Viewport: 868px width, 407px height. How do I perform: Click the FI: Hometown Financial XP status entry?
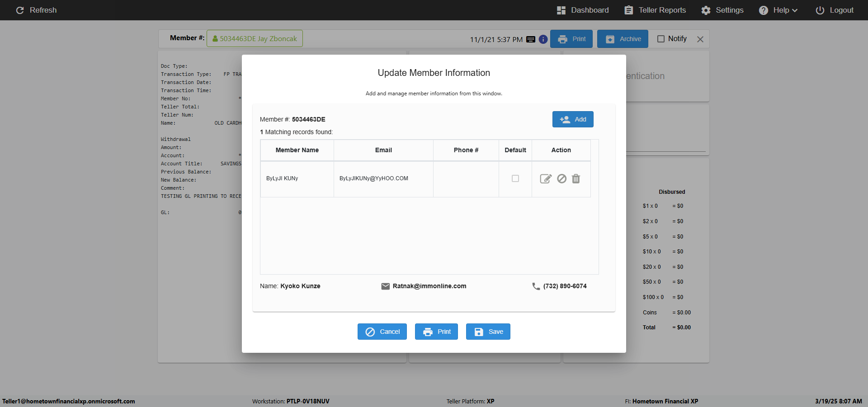tap(661, 401)
